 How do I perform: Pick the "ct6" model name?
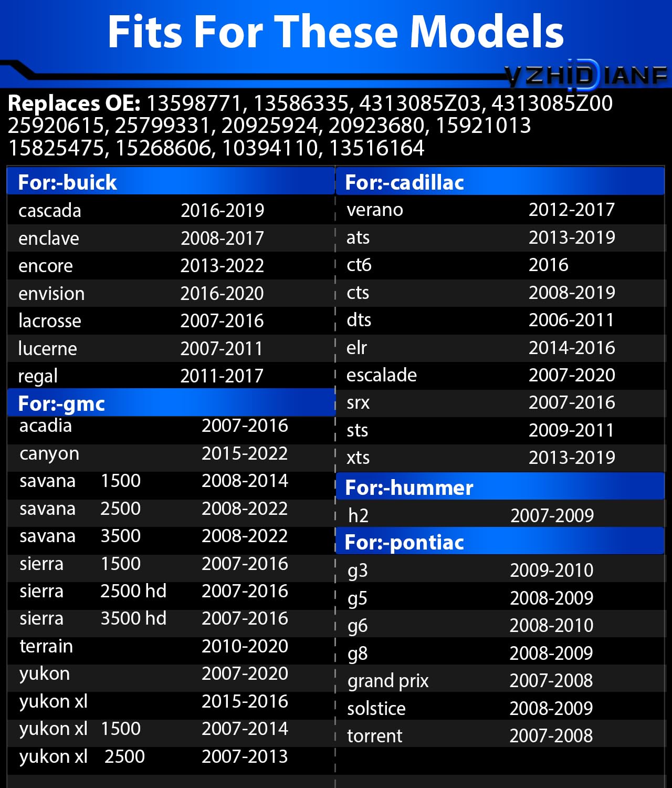[359, 265]
